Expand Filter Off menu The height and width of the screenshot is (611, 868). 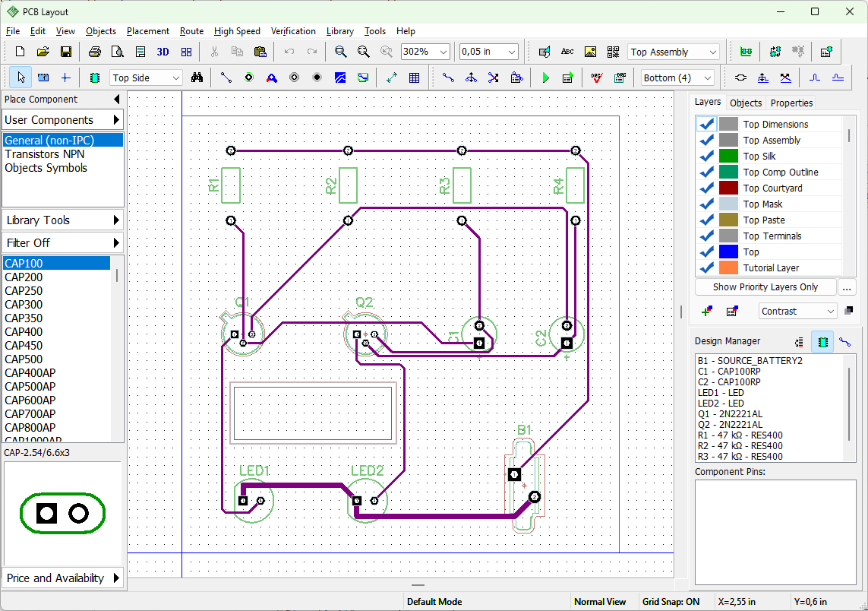click(62, 242)
